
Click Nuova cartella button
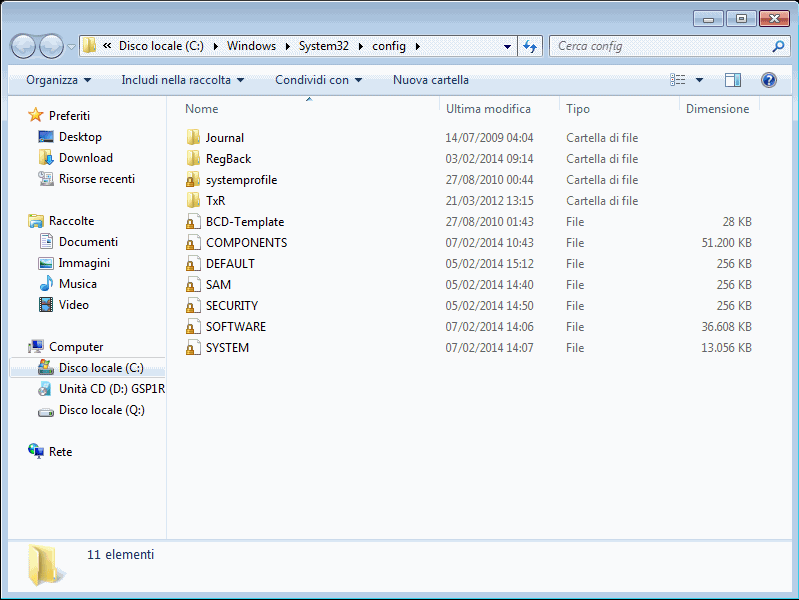431,80
